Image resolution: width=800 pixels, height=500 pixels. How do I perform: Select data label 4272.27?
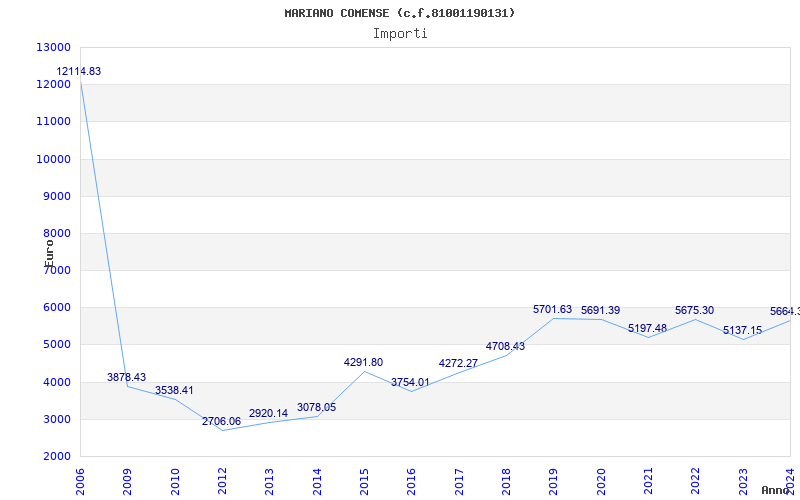coord(458,363)
